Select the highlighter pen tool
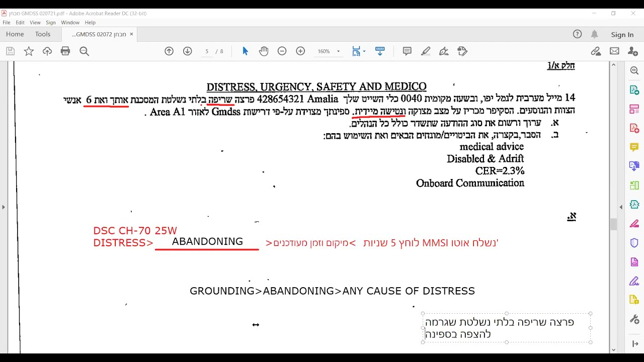 [426, 51]
